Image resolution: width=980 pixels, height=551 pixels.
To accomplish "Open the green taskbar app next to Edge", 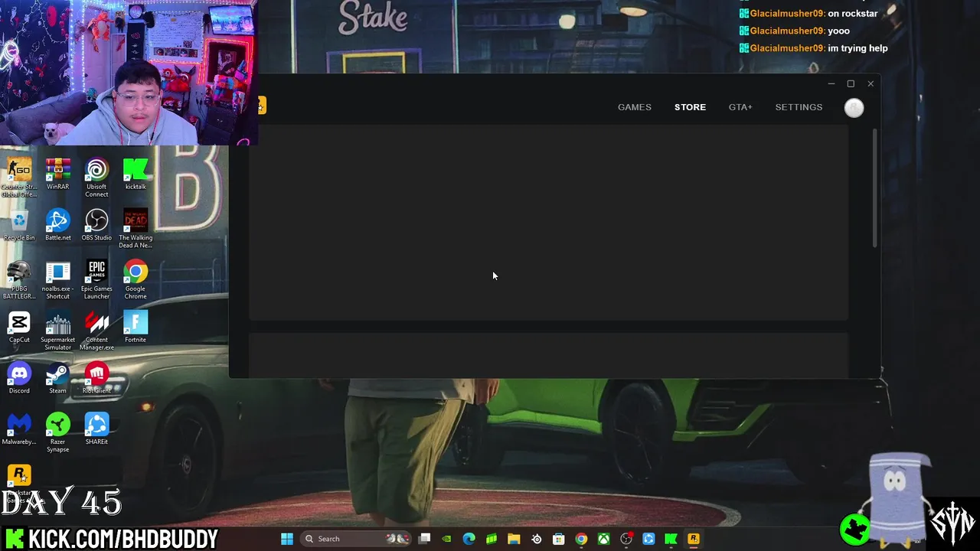I will click(492, 539).
